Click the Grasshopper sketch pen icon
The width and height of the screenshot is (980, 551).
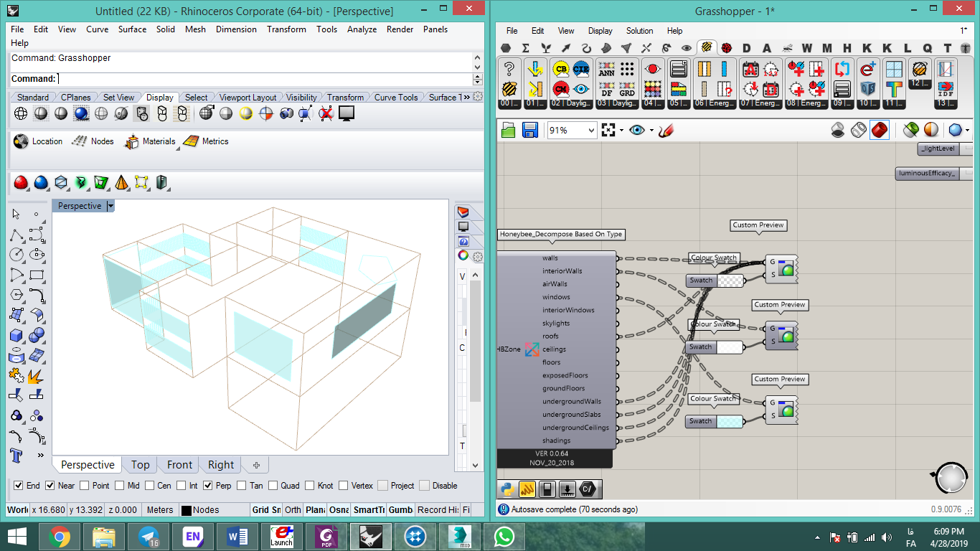point(666,130)
